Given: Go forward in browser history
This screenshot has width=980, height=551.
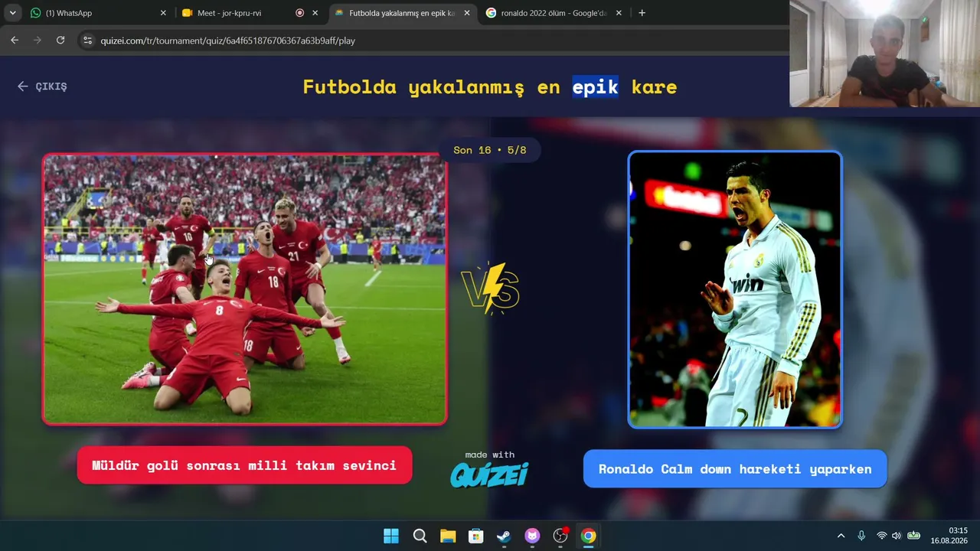Looking at the screenshot, I should click(x=38, y=41).
